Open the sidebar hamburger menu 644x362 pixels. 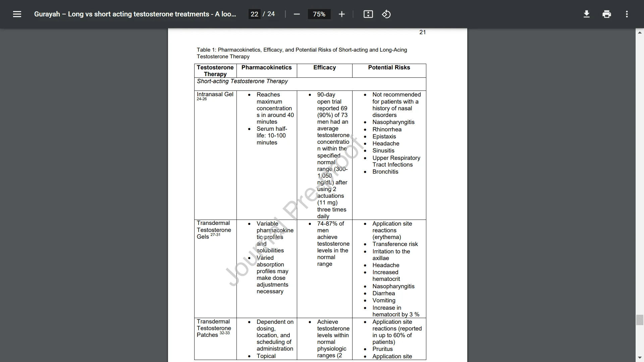17,14
